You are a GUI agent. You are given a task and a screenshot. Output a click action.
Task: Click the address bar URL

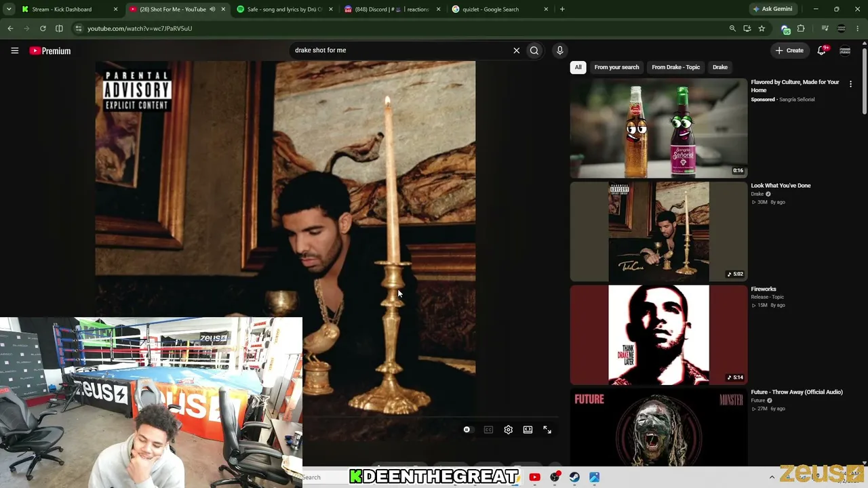[x=140, y=28]
